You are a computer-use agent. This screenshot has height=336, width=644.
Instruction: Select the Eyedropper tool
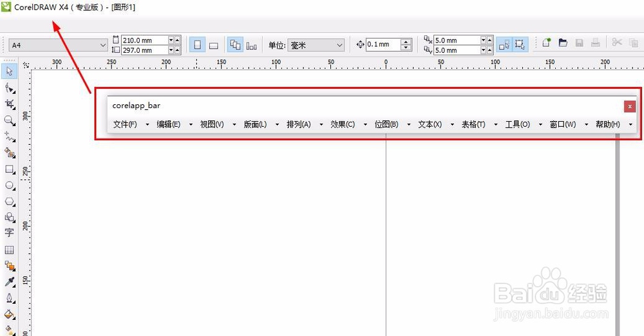pos(9,282)
